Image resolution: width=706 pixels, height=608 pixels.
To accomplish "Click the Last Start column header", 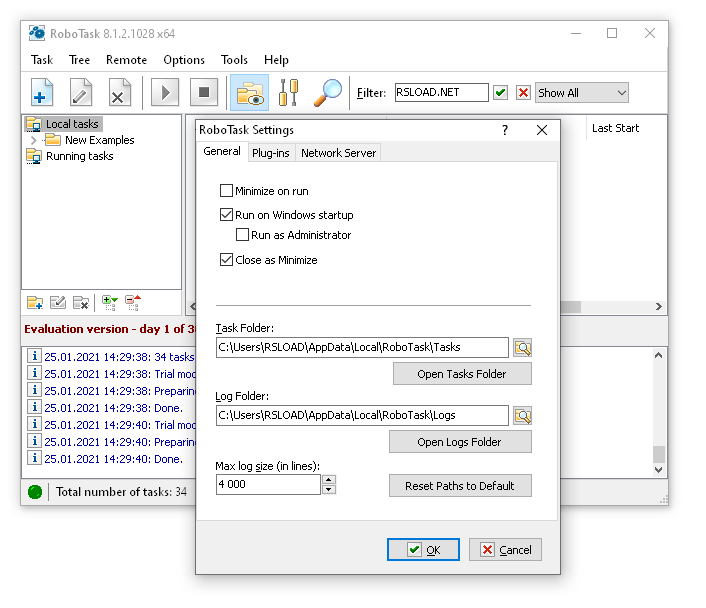I will pos(615,128).
